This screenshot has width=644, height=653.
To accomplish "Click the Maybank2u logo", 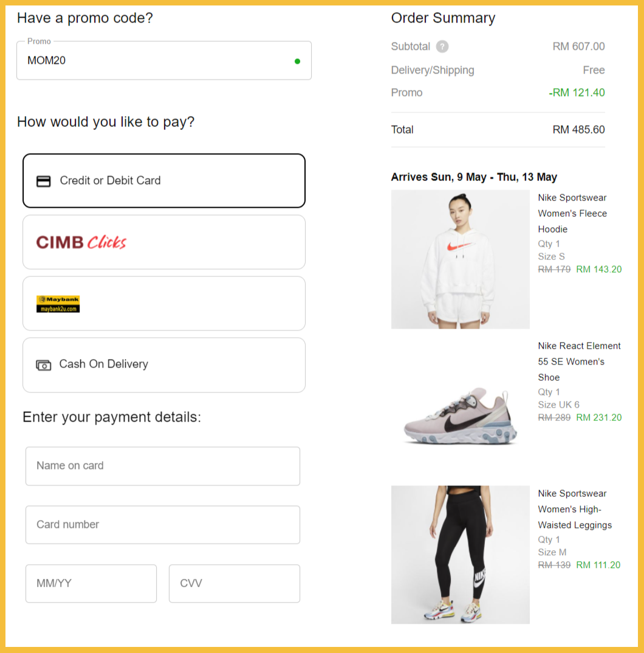I will [x=58, y=304].
